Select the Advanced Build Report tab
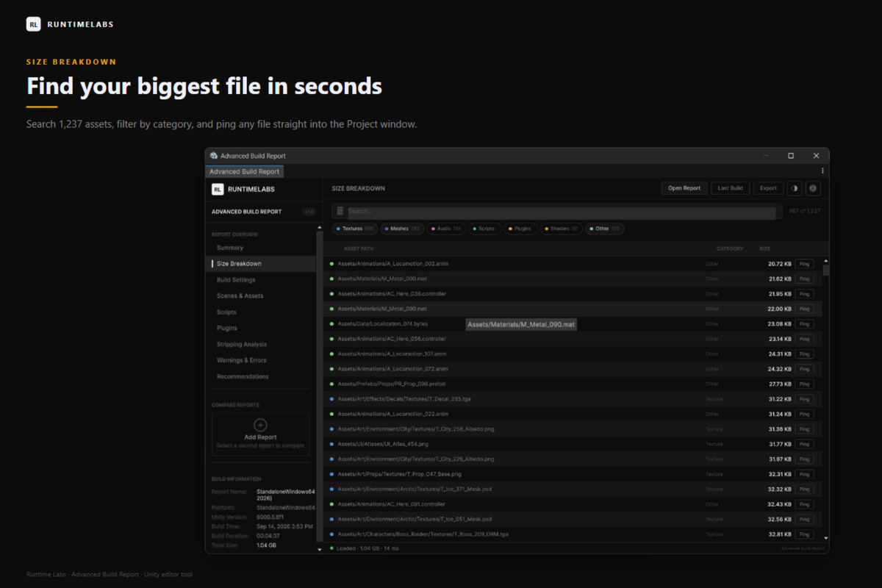 click(x=244, y=171)
